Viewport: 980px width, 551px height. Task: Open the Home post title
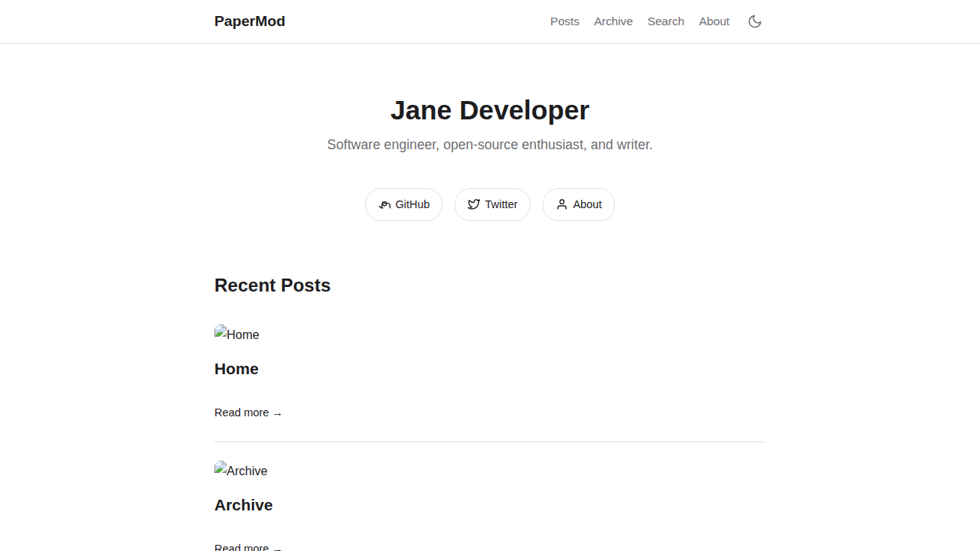(x=237, y=369)
